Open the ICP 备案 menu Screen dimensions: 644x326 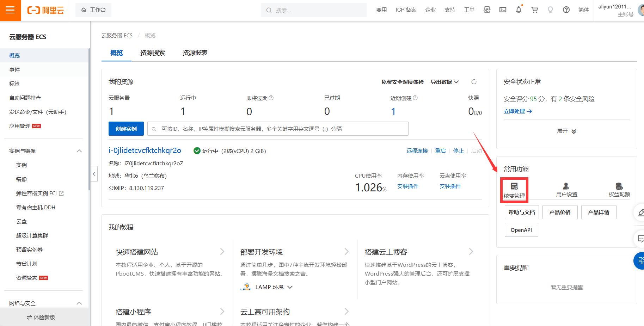[x=406, y=10]
